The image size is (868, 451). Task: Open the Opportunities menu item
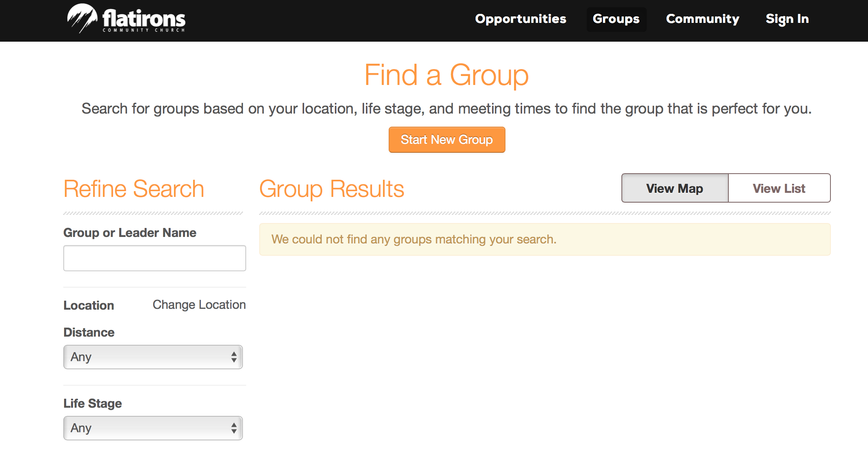pyautogui.click(x=521, y=19)
